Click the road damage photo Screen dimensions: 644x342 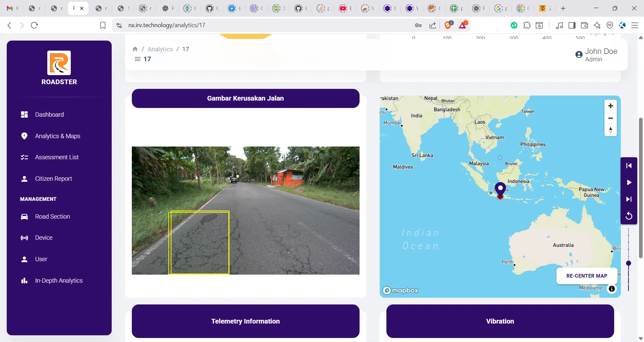246,211
